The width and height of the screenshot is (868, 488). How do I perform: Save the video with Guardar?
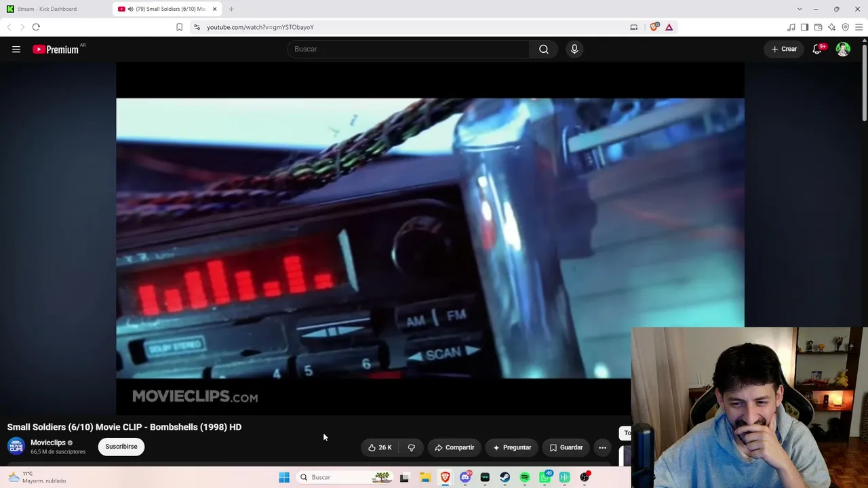[x=566, y=447]
